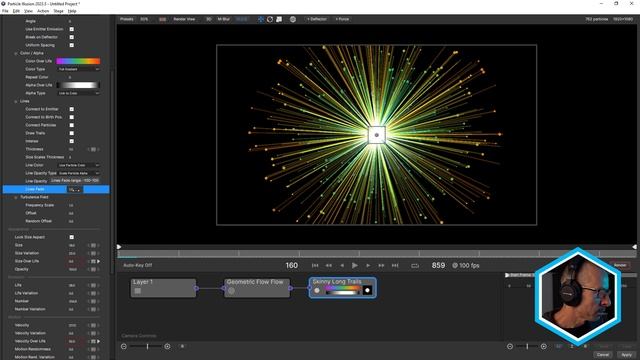Zoom in node view with plus icon
The image size is (640, 360).
(167, 346)
